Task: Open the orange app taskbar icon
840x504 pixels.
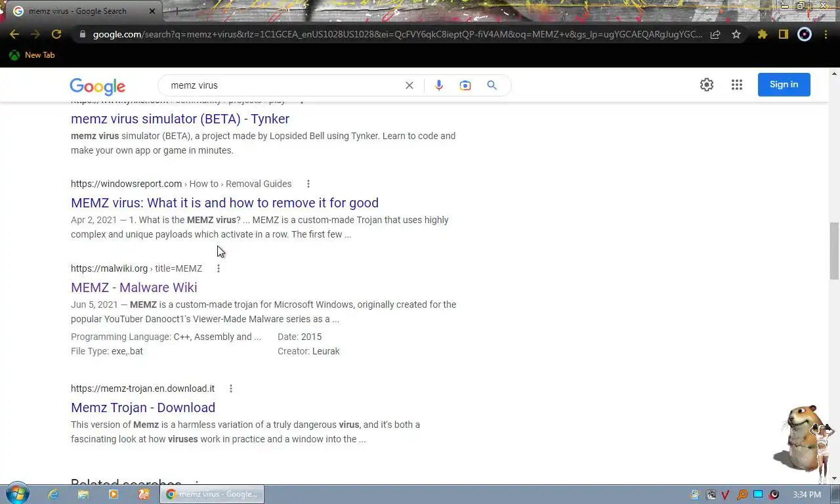Action: point(144,494)
